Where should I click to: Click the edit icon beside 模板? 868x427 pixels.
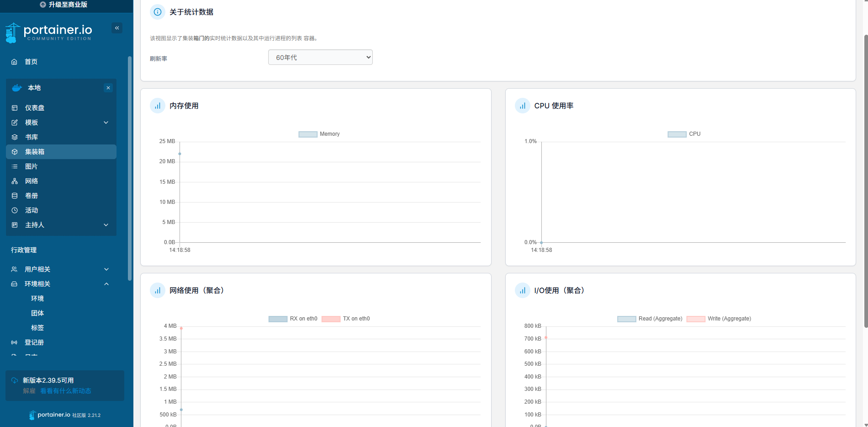(15, 123)
